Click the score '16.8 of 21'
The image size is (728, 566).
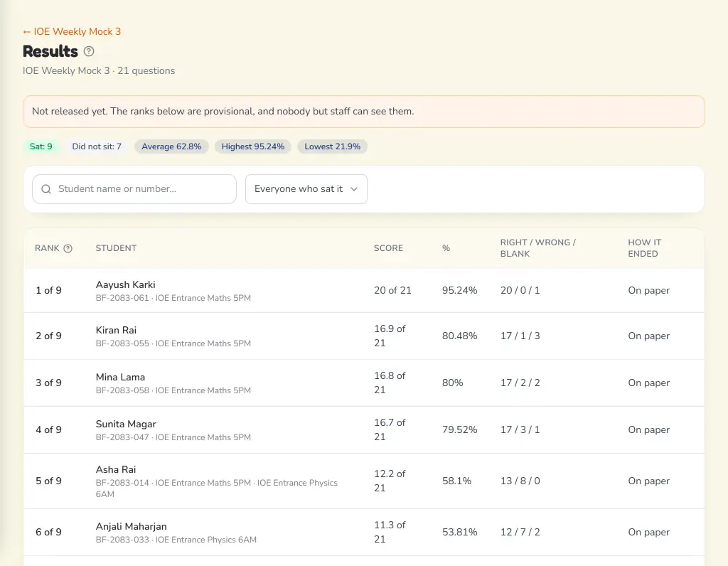390,383
